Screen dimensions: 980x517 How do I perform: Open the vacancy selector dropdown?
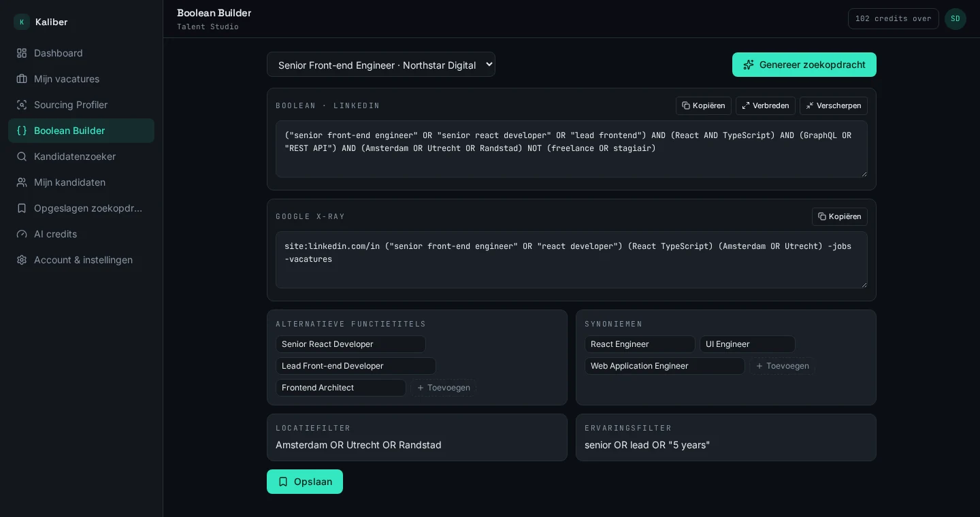point(381,65)
